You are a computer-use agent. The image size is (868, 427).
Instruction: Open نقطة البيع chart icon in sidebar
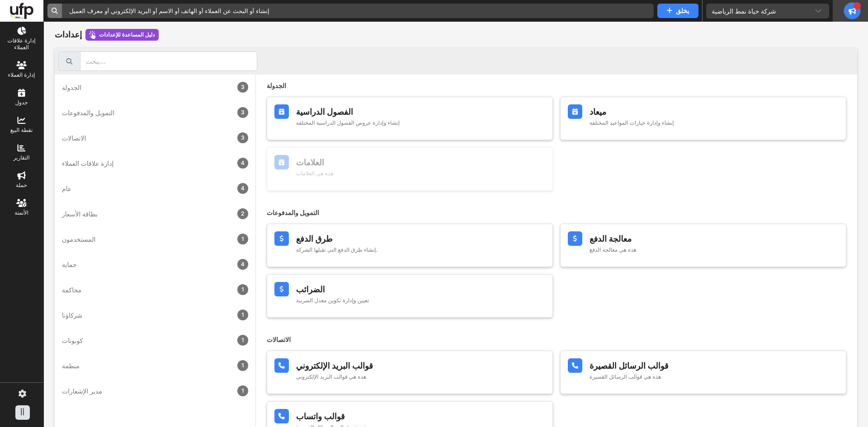[x=21, y=121]
